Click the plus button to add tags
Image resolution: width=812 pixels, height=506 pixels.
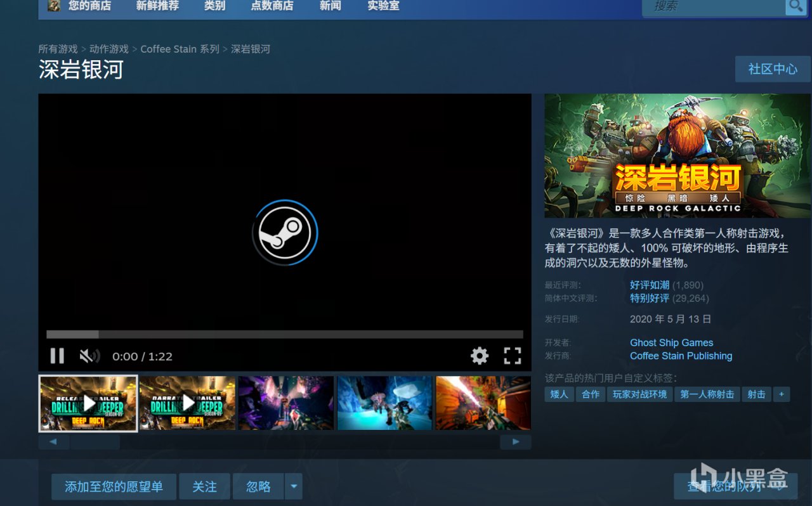click(781, 394)
